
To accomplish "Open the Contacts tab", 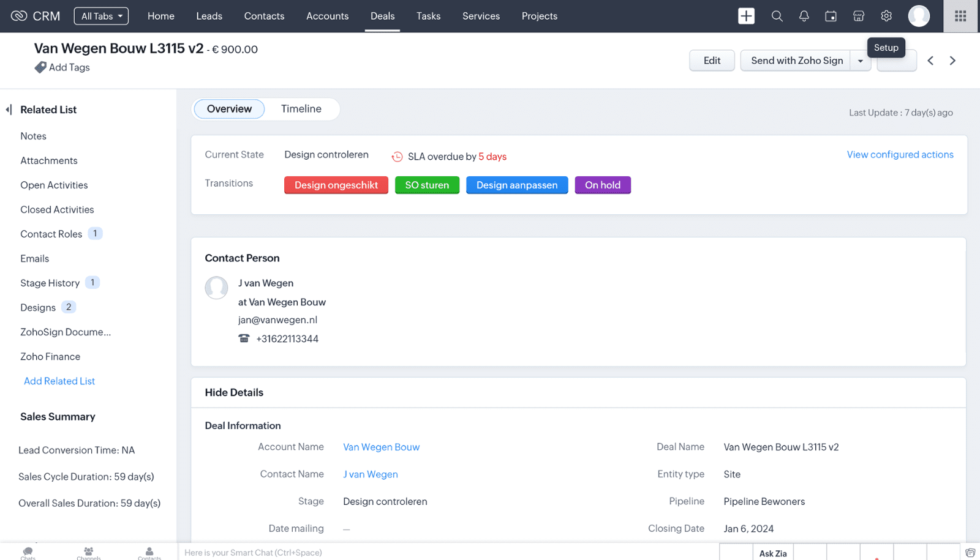I will pyautogui.click(x=264, y=16).
